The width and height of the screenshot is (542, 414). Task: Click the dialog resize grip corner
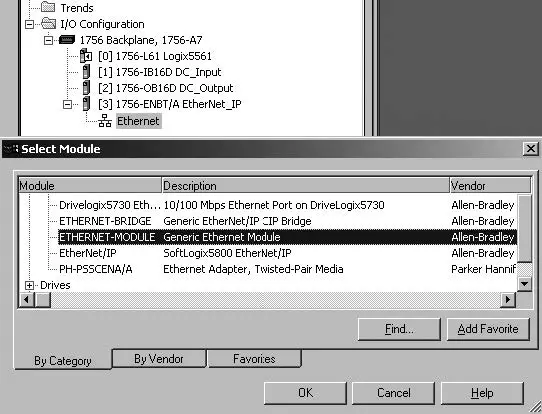pos(535,407)
